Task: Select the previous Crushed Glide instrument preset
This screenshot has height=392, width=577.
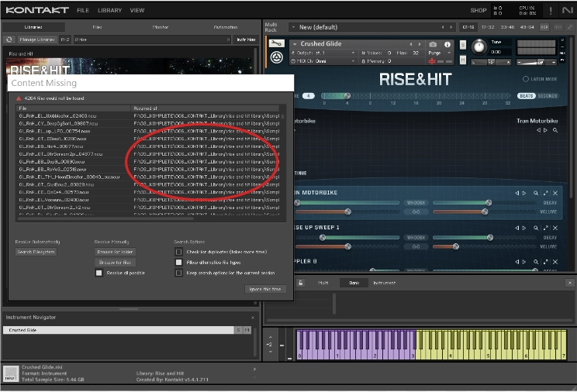Action: [x=411, y=44]
